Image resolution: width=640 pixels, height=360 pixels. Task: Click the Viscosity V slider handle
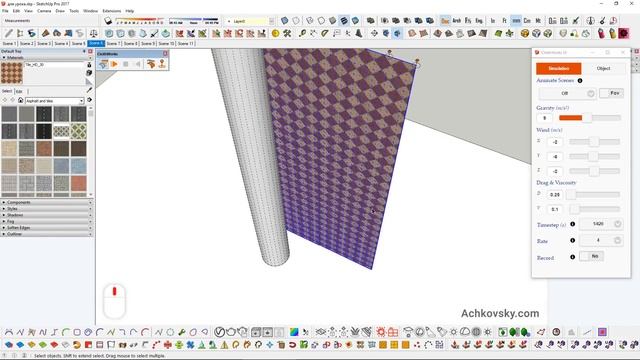coord(574,209)
